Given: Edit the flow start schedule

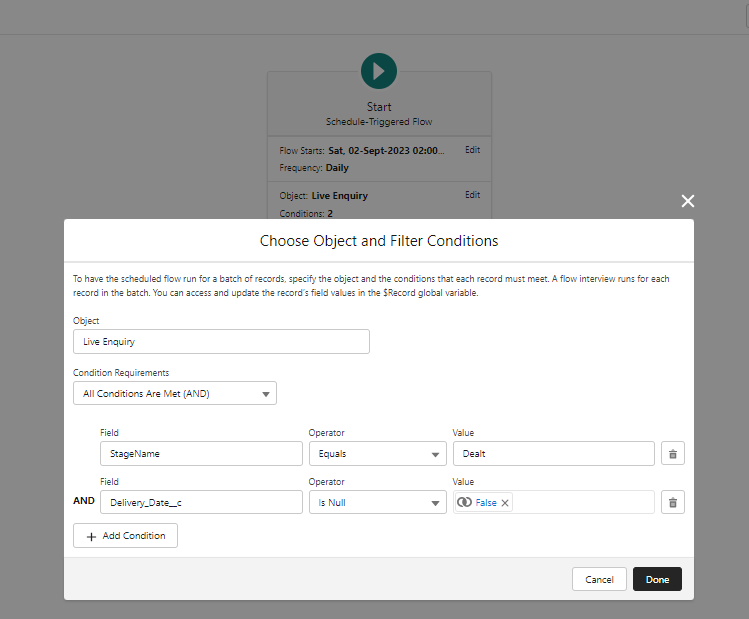Looking at the screenshot, I should [472, 150].
